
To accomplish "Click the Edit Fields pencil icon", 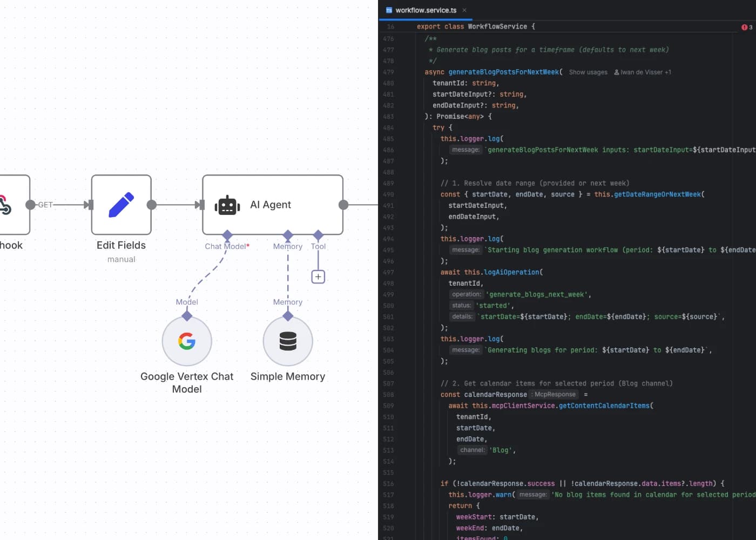I will [121, 204].
